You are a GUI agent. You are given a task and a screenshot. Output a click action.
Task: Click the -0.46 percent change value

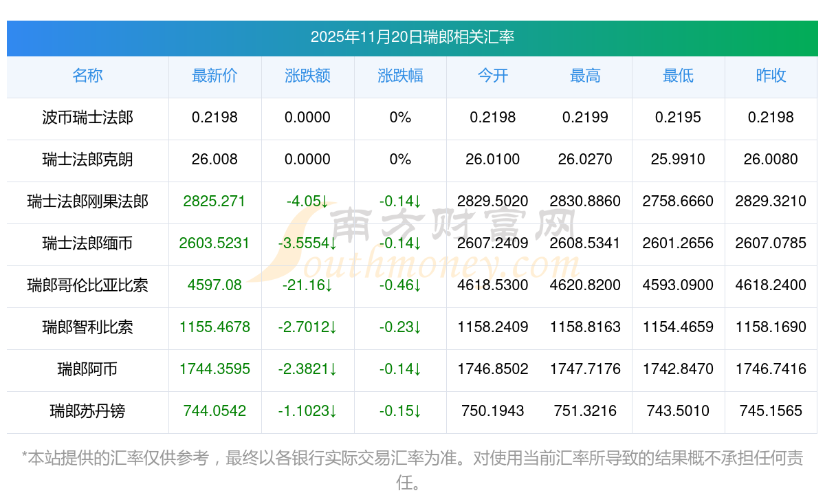pos(400,285)
